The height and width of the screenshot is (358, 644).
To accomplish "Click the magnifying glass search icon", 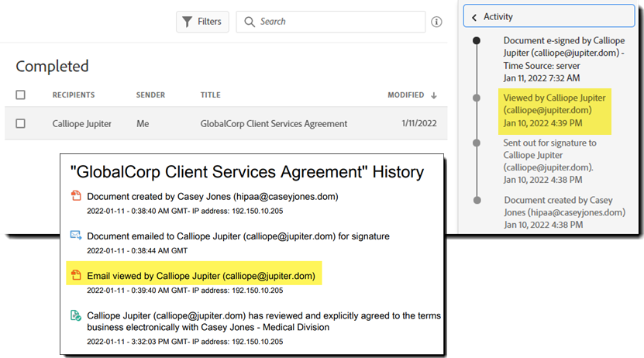I will point(250,22).
